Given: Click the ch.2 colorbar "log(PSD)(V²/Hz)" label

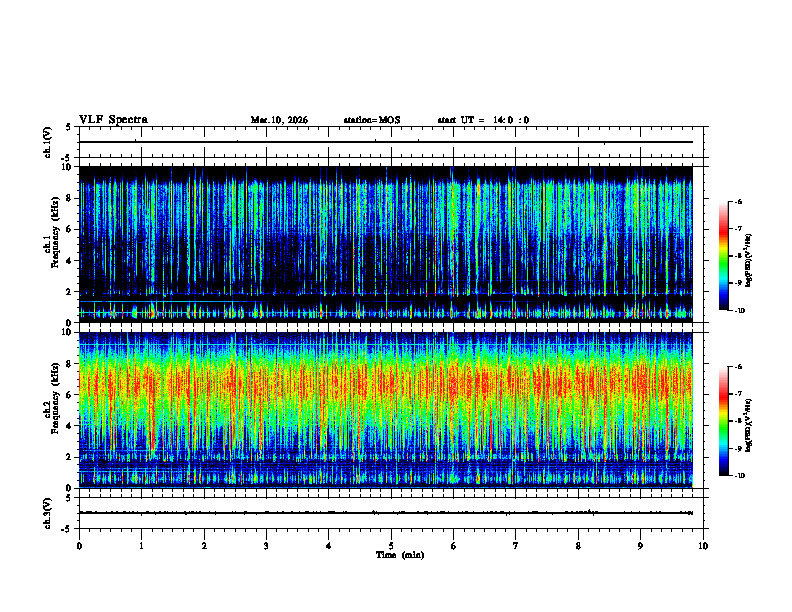Looking at the screenshot, I should (x=749, y=426).
